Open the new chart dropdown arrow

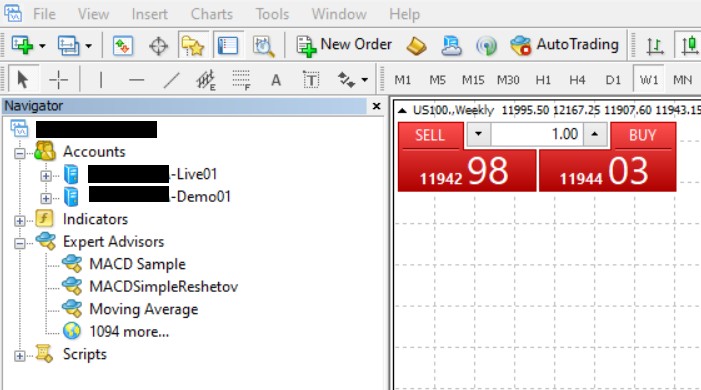point(42,46)
